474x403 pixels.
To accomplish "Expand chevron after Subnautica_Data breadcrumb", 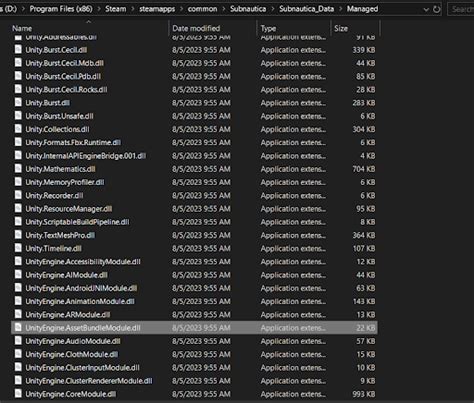I will tap(340, 9).
